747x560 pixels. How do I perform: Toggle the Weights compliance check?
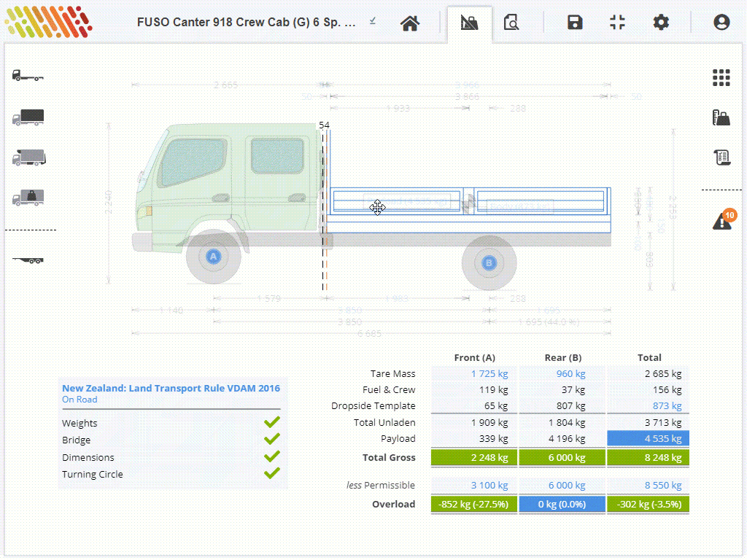(x=271, y=422)
